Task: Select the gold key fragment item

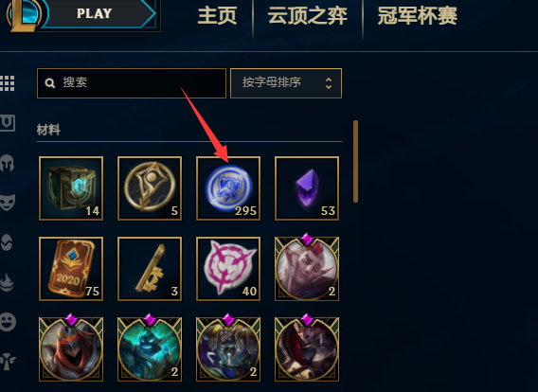Action: tap(150, 269)
